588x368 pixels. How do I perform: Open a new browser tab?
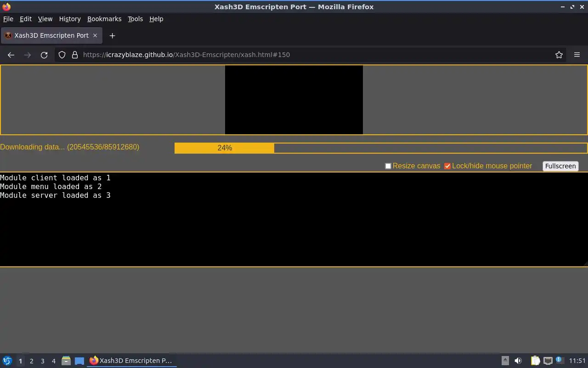coord(112,35)
